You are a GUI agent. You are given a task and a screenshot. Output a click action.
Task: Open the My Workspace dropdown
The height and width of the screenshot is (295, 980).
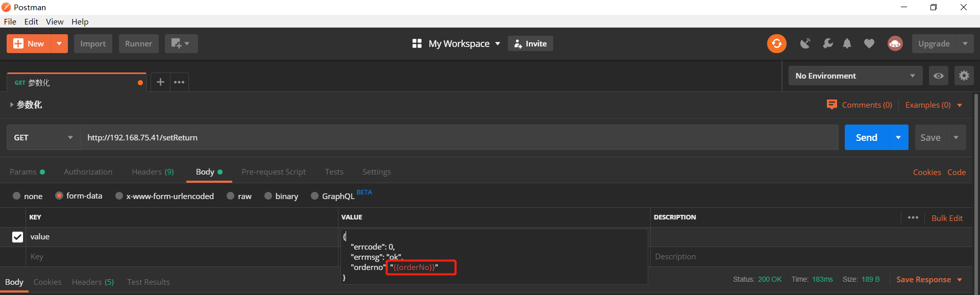pos(456,44)
